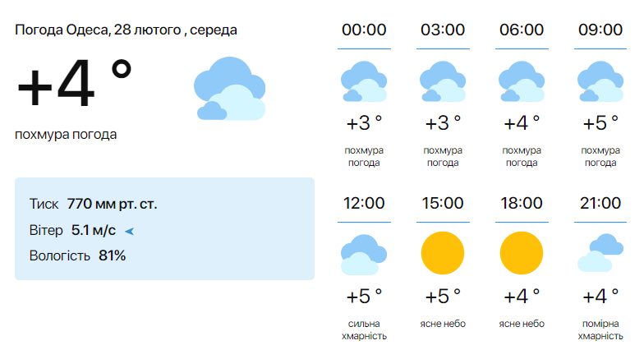The height and width of the screenshot is (359, 644).
Task: Click the moderate clouds icon at 21:00
Action: tap(600, 253)
